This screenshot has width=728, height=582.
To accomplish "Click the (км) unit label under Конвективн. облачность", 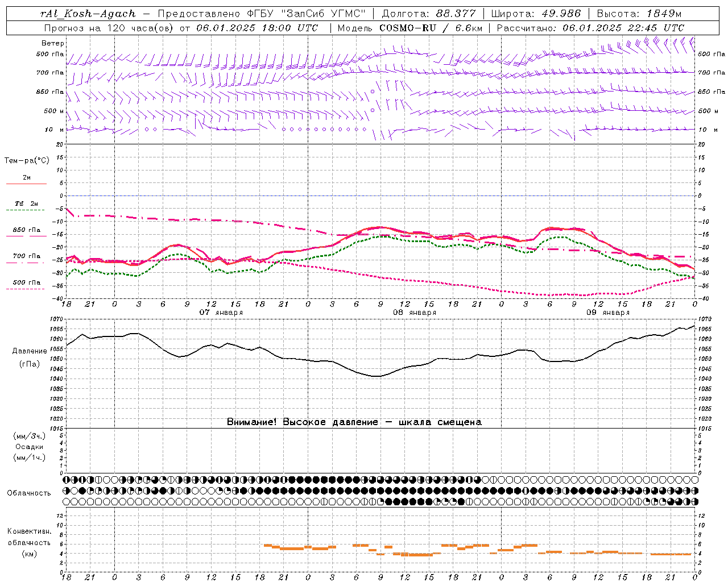I will 30,554.
